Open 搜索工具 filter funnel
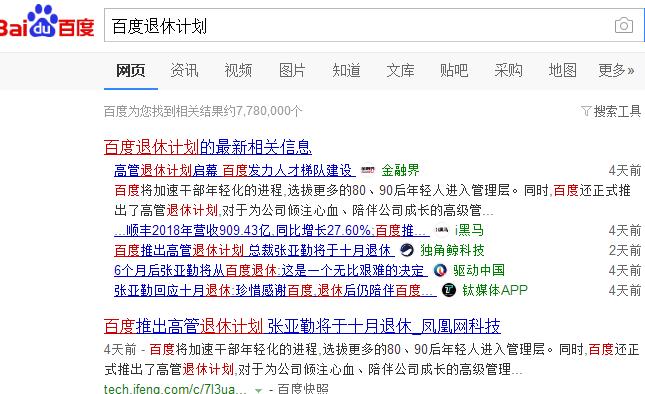 click(x=586, y=111)
